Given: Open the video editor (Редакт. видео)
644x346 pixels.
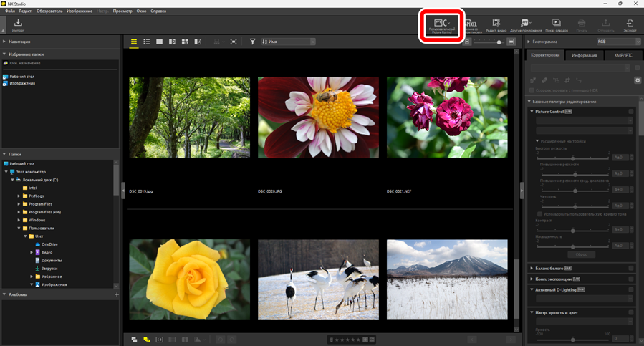Looking at the screenshot, I should click(x=496, y=26).
